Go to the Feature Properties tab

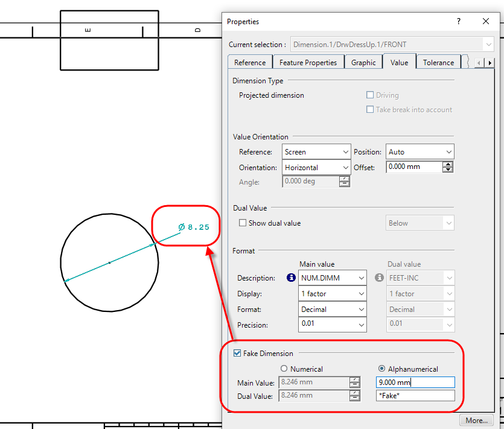click(308, 63)
